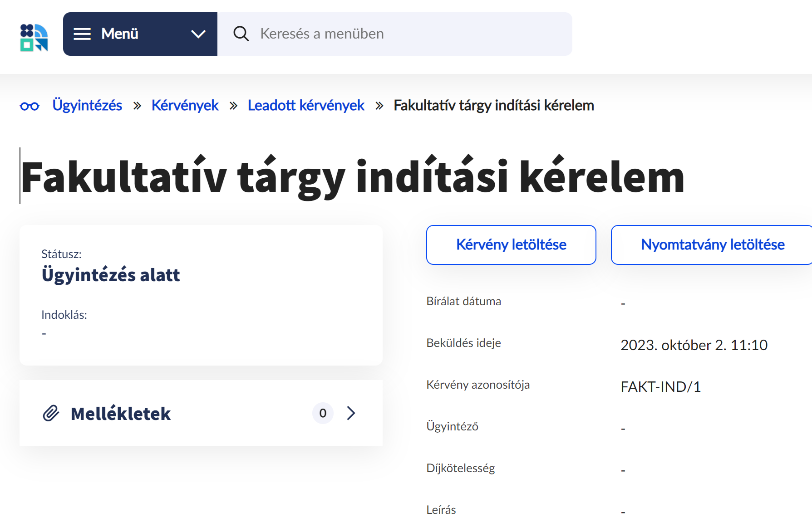Open the Leadott kérvények link
Image resolution: width=812 pixels, height=532 pixels.
(305, 105)
